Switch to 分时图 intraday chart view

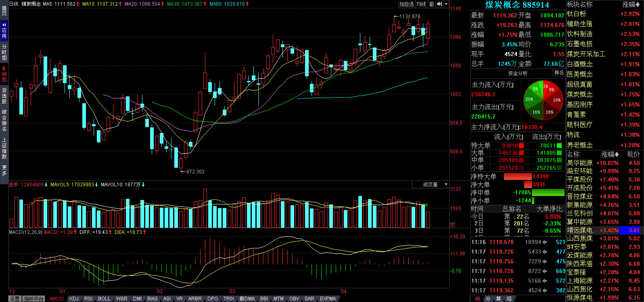(4, 52)
